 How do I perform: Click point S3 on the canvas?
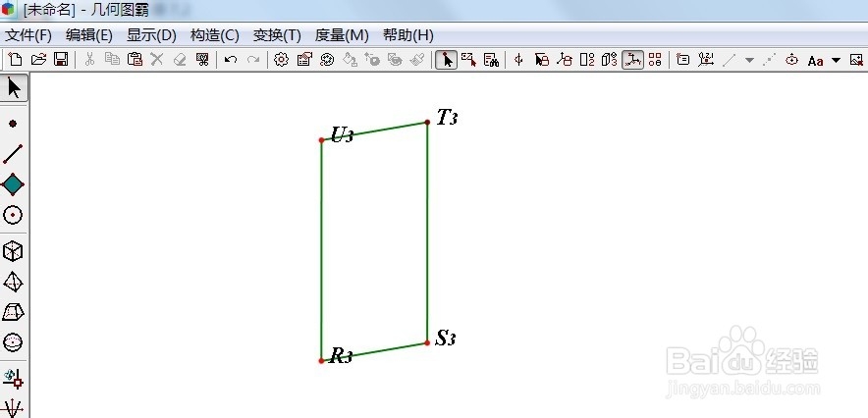coord(427,342)
